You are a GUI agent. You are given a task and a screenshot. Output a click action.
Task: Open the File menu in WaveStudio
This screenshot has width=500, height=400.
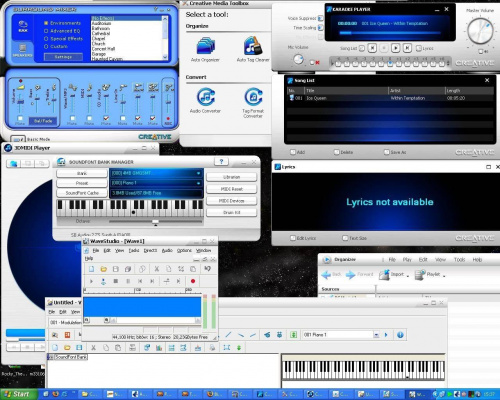(x=96, y=250)
